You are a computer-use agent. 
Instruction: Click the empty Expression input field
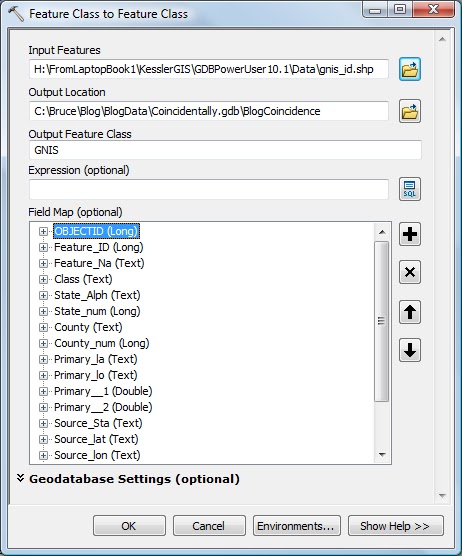(209, 189)
